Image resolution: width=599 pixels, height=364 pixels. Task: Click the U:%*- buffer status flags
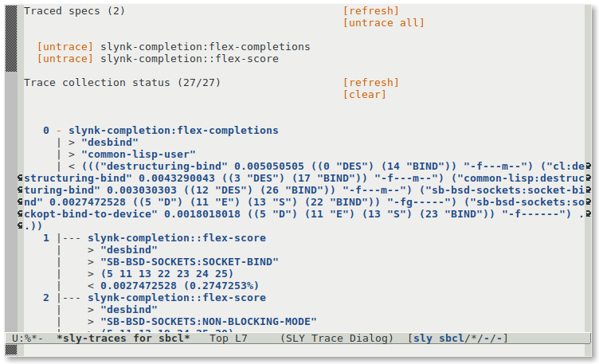(27, 339)
